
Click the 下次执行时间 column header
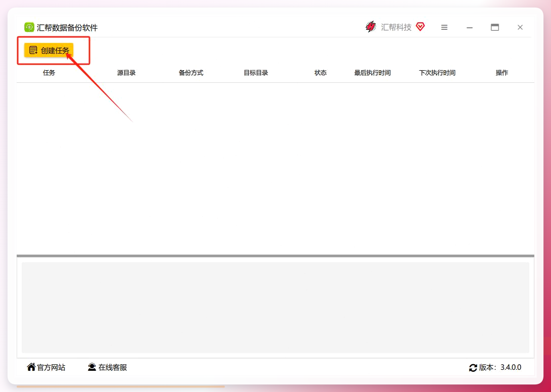click(437, 73)
